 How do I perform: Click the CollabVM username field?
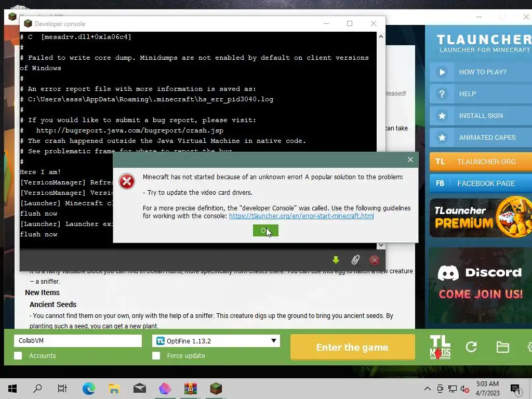(x=78, y=341)
